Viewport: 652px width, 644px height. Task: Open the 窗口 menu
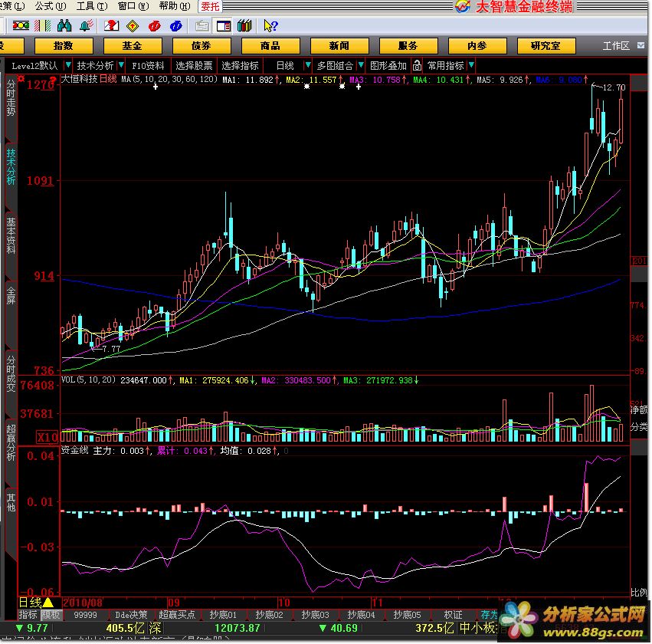[133, 6]
